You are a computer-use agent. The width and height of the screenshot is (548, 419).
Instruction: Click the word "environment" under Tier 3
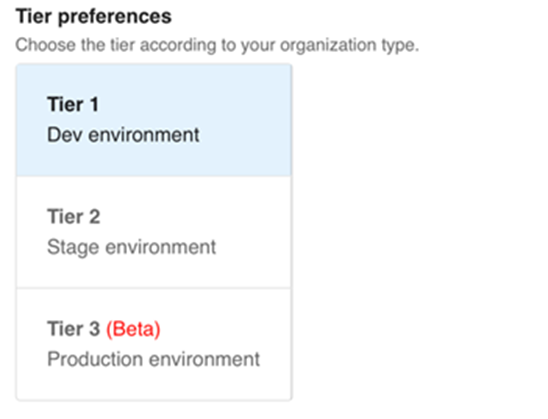[x=204, y=359]
